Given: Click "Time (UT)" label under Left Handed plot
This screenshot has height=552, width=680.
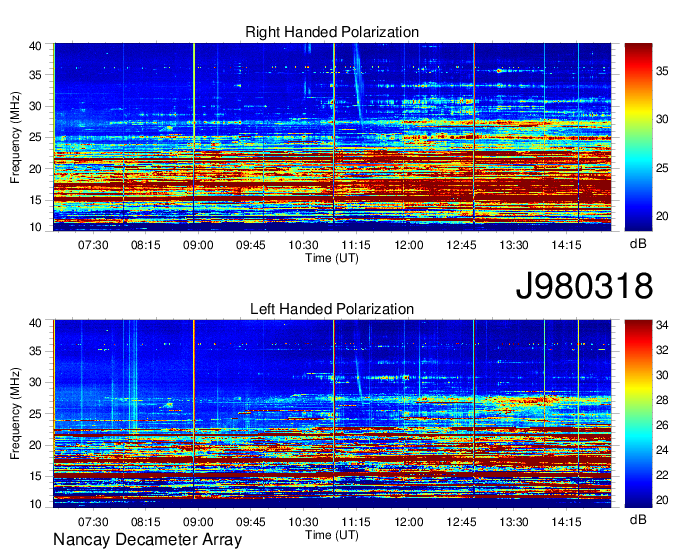Looking at the screenshot, I should coord(332,535).
